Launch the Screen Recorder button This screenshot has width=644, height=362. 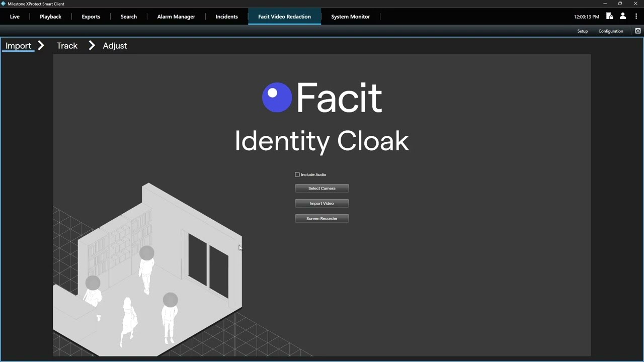tap(322, 218)
